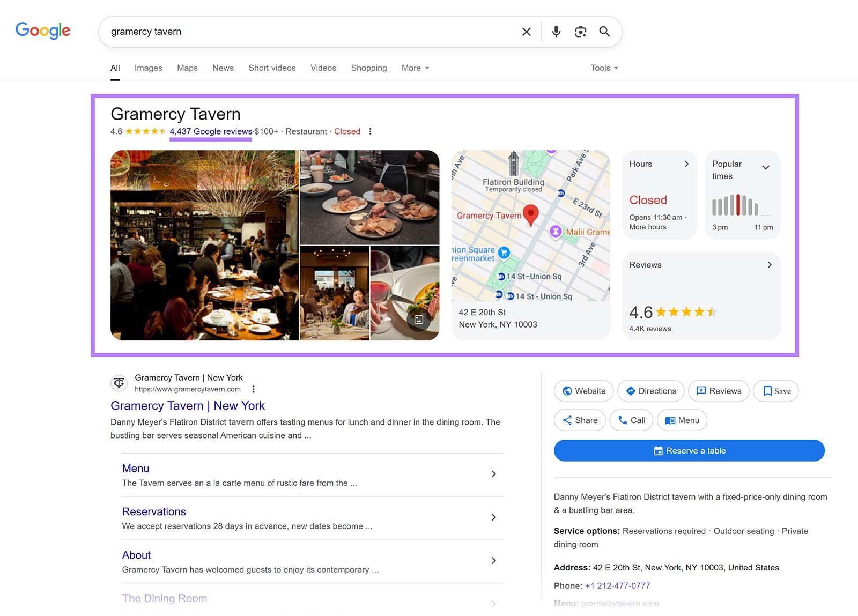The width and height of the screenshot is (858, 616).
Task: Expand the More search categories dropdown
Action: 415,68
